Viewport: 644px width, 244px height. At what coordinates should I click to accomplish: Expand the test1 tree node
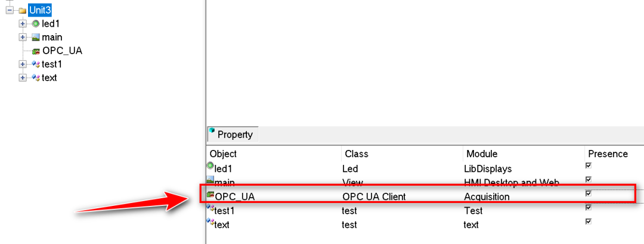(x=23, y=64)
